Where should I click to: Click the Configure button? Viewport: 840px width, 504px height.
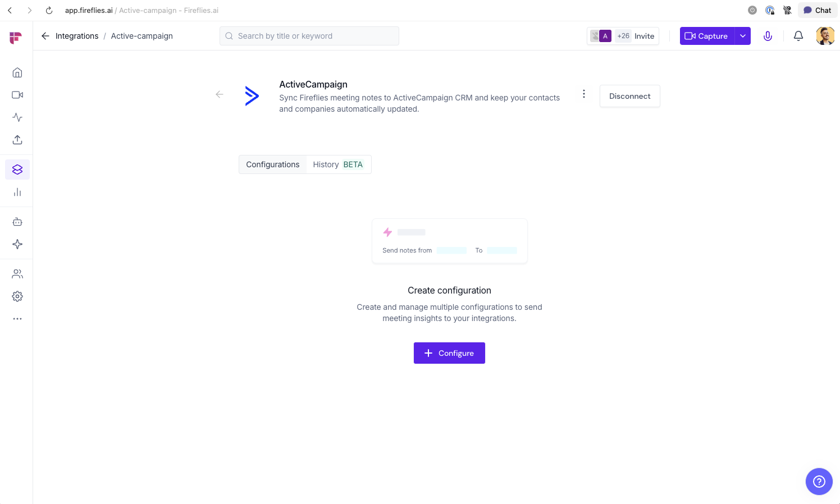[449, 353]
